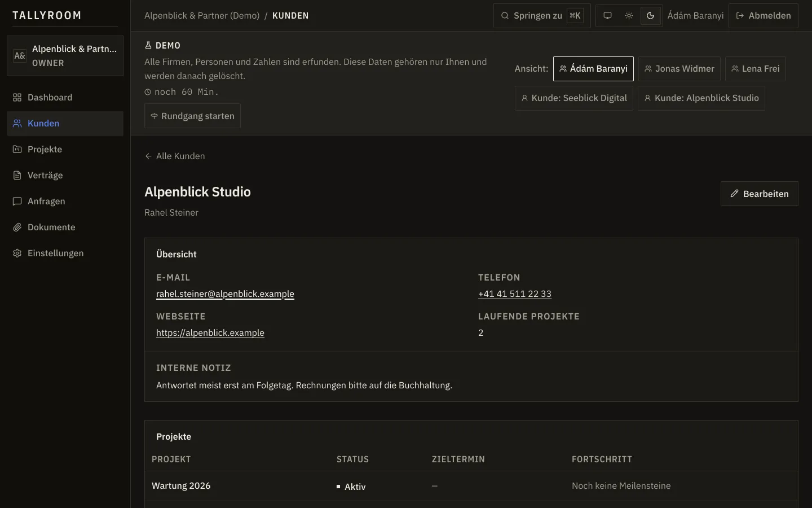Click the KUNDEN breadcrumb
The height and width of the screenshot is (508, 812).
[290, 16]
